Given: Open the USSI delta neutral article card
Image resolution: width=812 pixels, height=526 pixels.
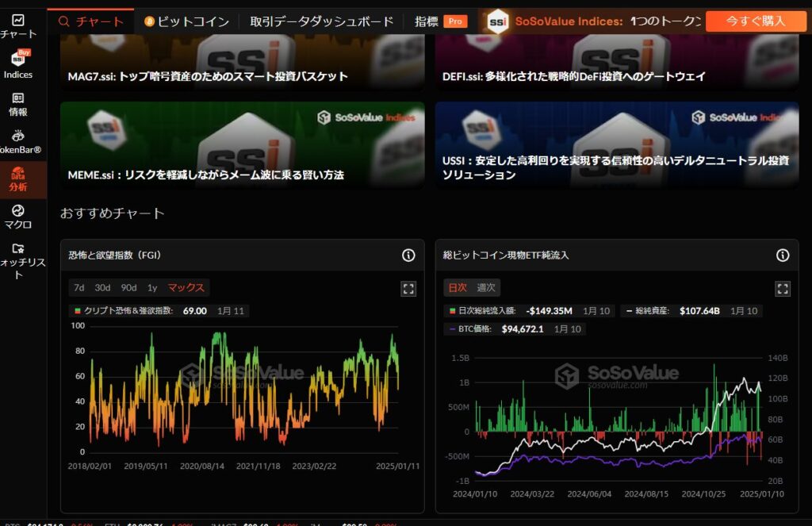Looking at the screenshot, I should 617,144.
